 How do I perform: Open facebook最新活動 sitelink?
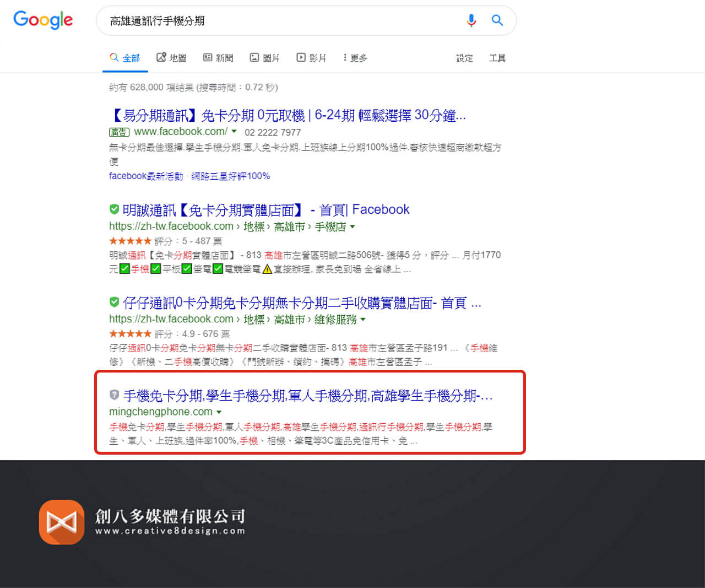pos(146,176)
